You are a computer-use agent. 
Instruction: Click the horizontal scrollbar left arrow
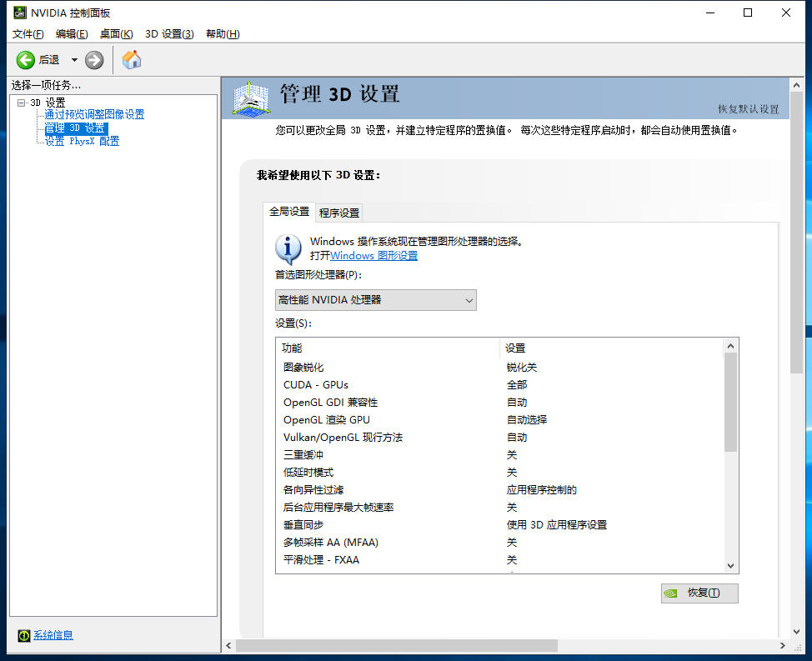[229, 645]
